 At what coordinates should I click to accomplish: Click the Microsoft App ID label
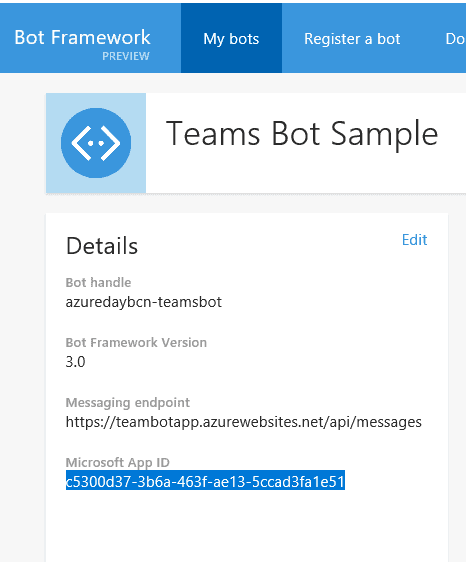[x=118, y=463]
